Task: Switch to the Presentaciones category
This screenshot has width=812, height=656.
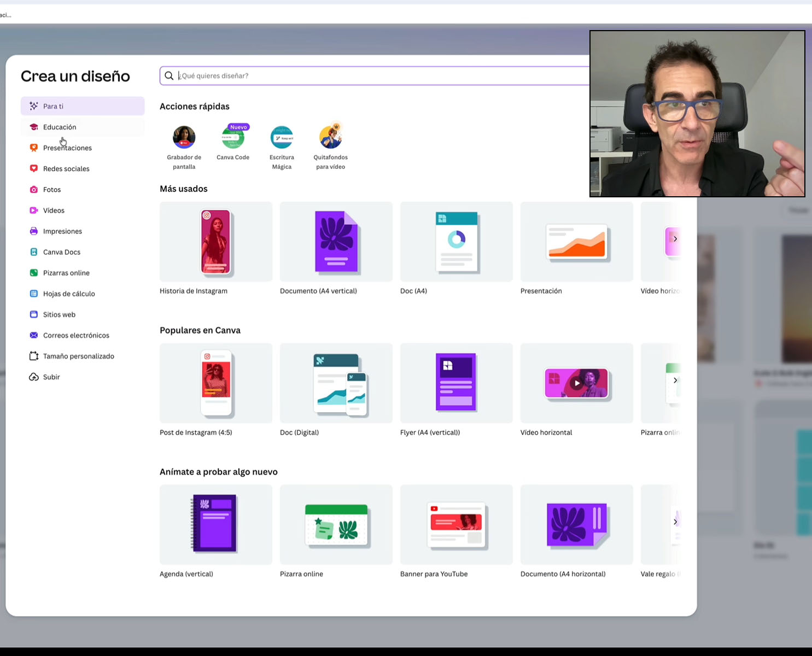Action: pos(83,148)
